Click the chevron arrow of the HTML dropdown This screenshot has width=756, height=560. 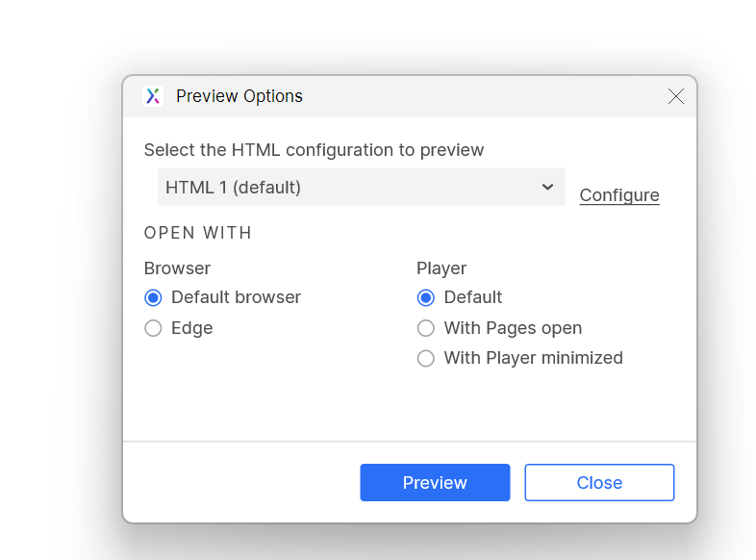(547, 187)
